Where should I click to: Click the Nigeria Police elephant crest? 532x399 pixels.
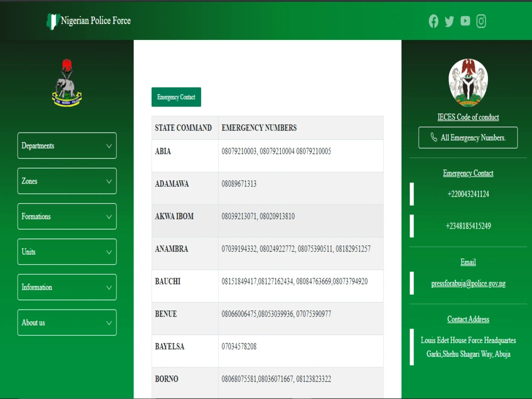[x=67, y=82]
